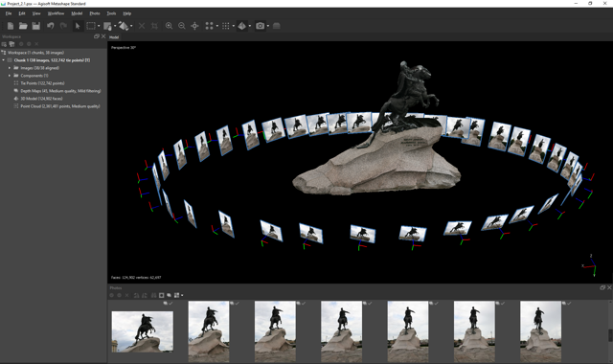Undock the Photos pane with its float icon
The width and height of the screenshot is (613, 364).
tap(602, 287)
